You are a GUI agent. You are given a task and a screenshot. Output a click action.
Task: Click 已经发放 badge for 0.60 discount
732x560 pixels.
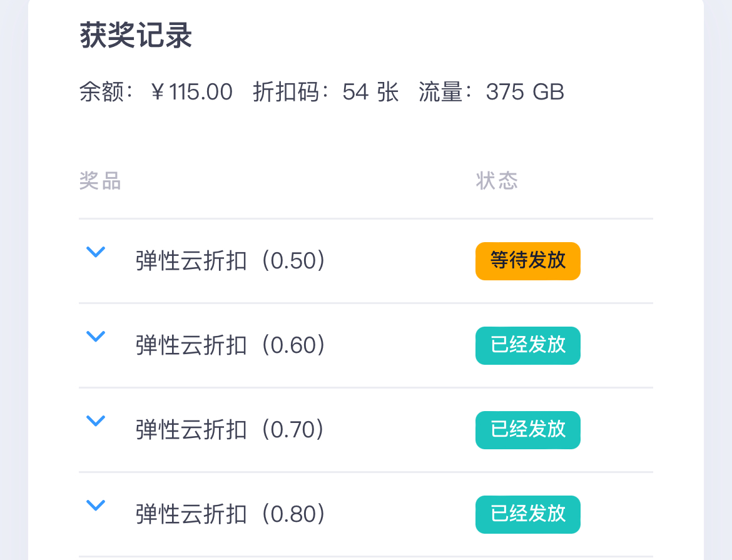pos(527,345)
